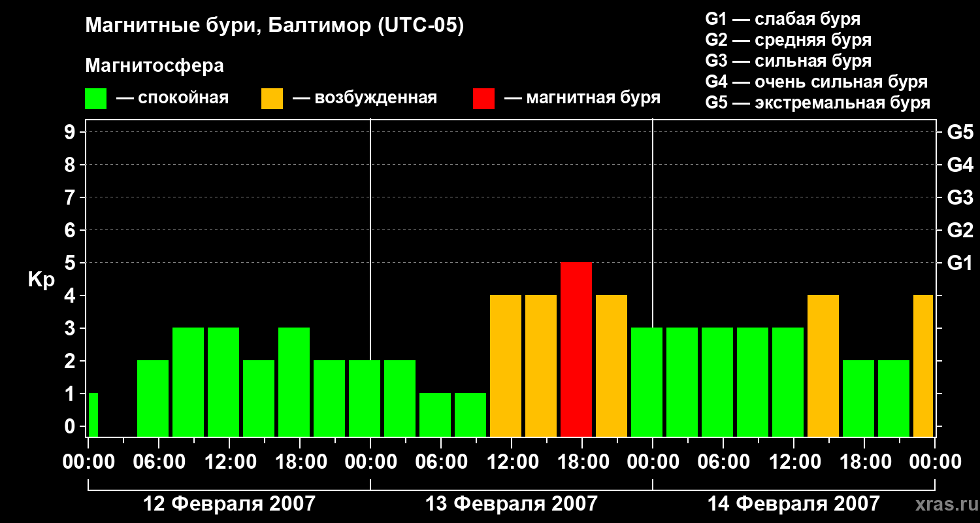Screen dimensions: 980x523
Task: Click the narrow green bar at the chart start
Action: click(x=93, y=415)
